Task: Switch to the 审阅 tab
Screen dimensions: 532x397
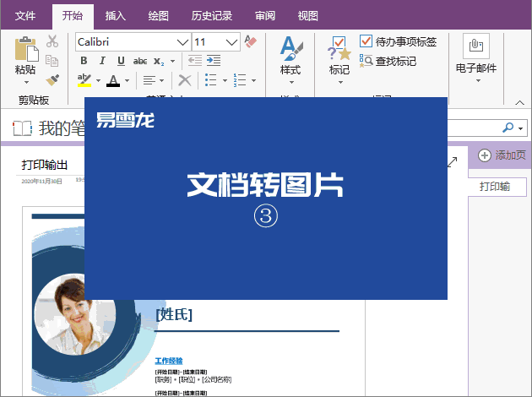Action: [x=265, y=15]
